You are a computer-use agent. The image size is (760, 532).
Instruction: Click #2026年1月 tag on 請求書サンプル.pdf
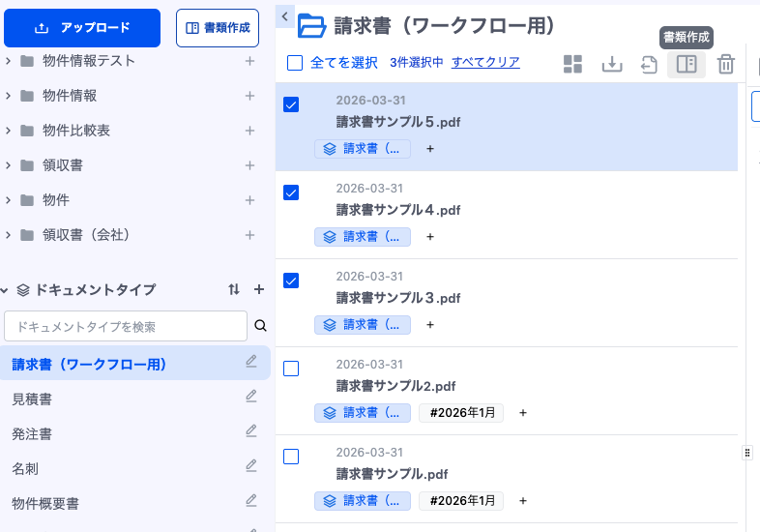(461, 501)
